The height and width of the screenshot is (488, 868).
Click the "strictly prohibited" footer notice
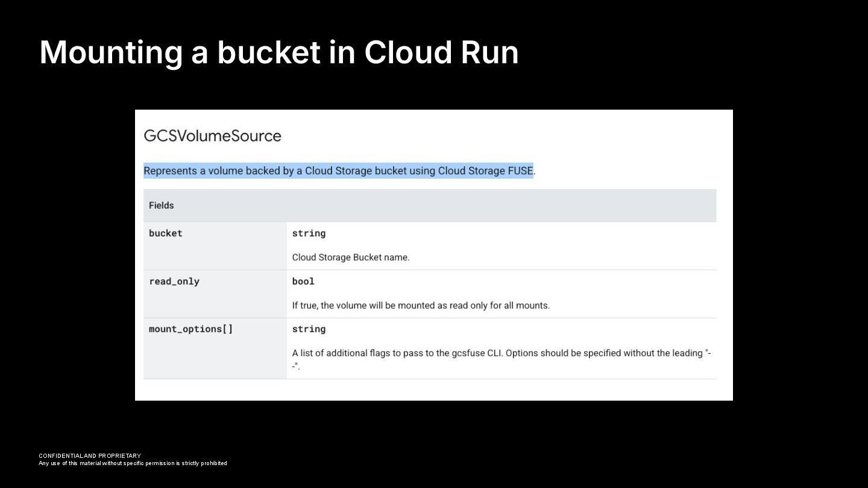[133, 463]
